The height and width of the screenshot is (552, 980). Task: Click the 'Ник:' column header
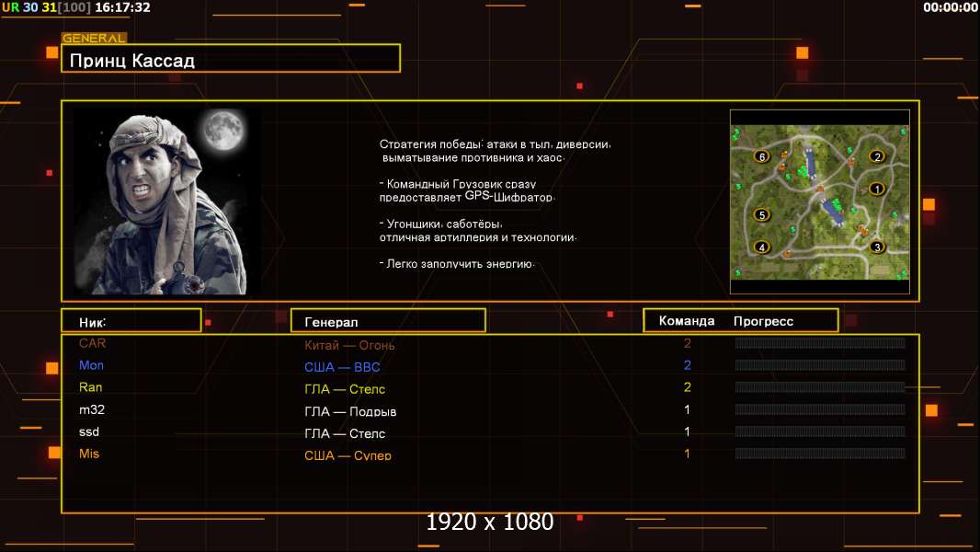(x=131, y=321)
